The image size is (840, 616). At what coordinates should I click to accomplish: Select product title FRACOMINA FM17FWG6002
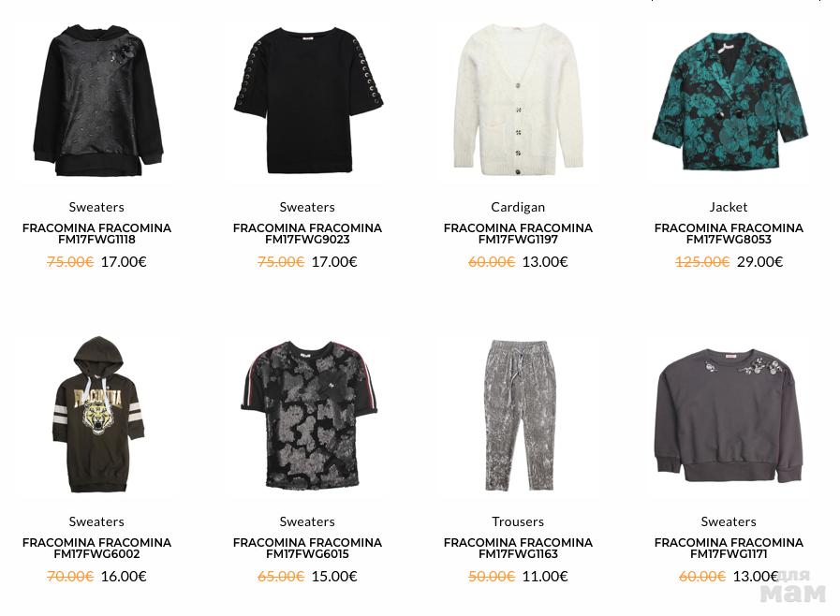click(x=97, y=548)
